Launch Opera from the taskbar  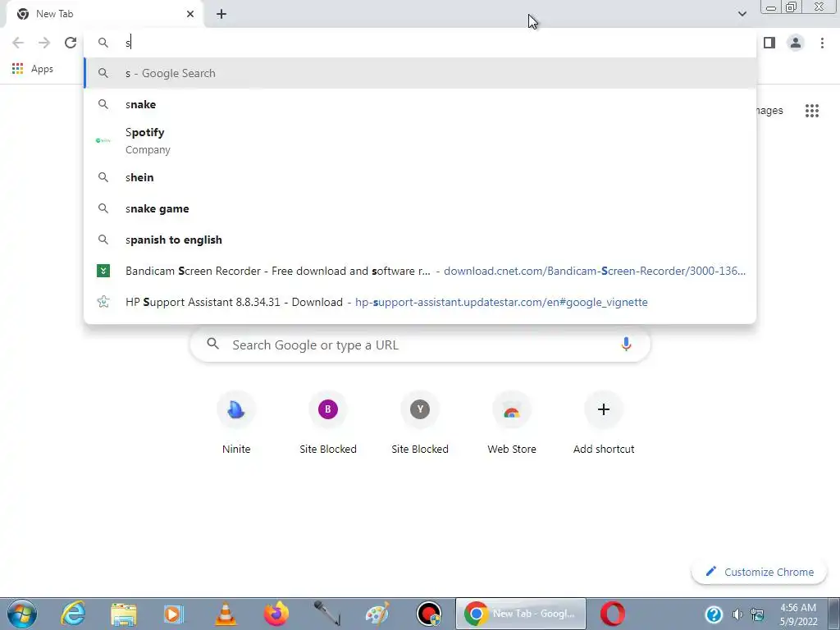612,614
